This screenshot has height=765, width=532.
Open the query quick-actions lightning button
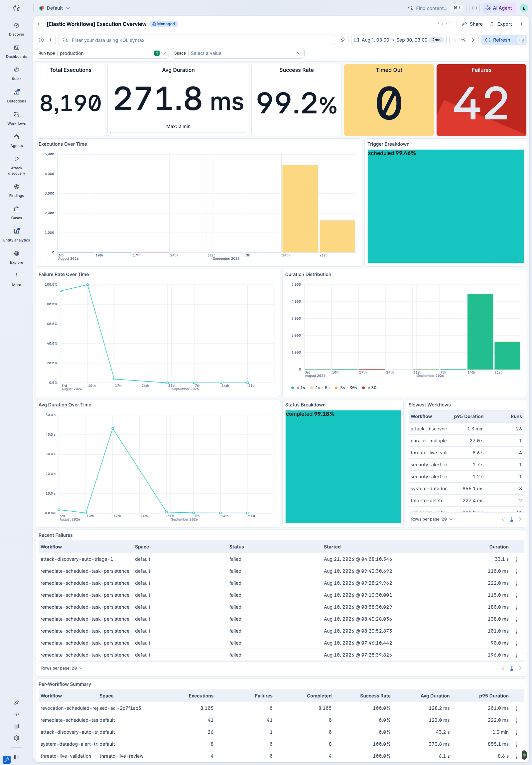click(x=343, y=40)
